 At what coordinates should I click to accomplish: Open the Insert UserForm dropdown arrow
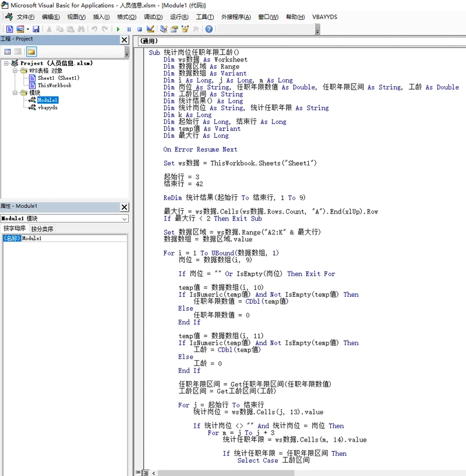pos(27,29)
